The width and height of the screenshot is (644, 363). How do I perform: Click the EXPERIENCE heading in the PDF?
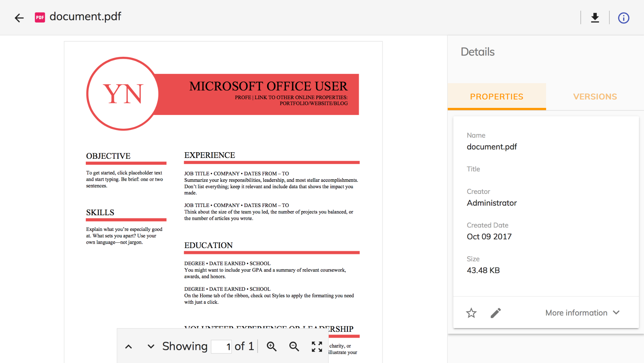(209, 155)
